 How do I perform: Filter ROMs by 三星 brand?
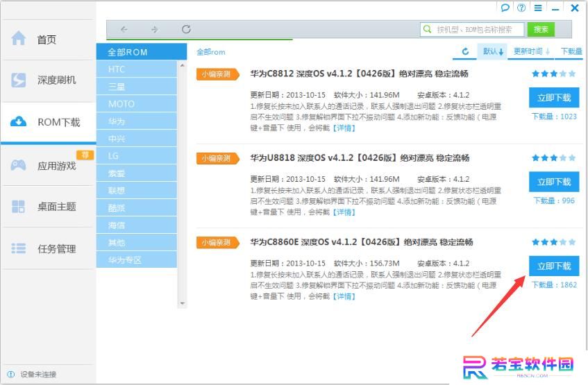pos(137,87)
